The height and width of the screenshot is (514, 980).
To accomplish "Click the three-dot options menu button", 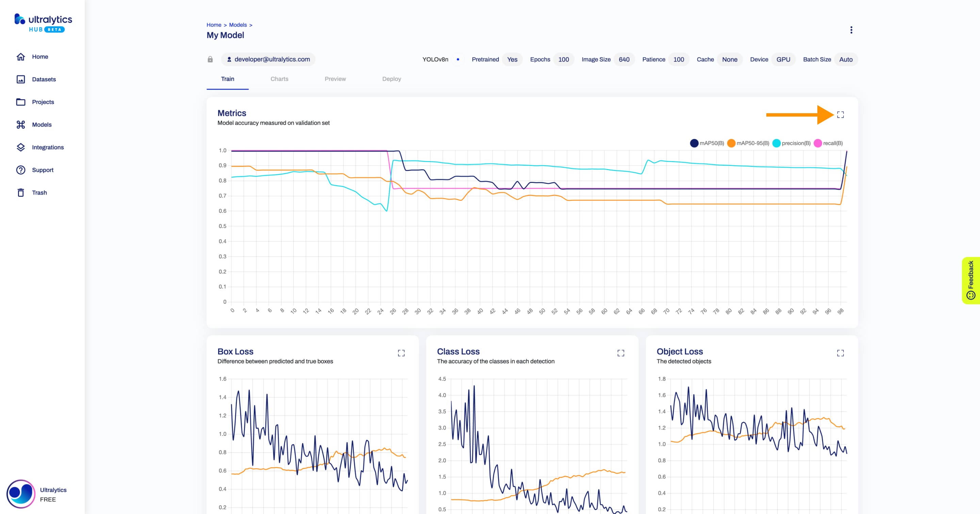I will (851, 30).
